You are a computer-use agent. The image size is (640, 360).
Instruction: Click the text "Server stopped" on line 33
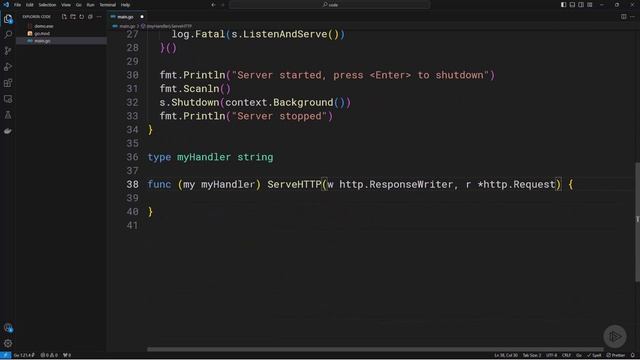[279, 116]
